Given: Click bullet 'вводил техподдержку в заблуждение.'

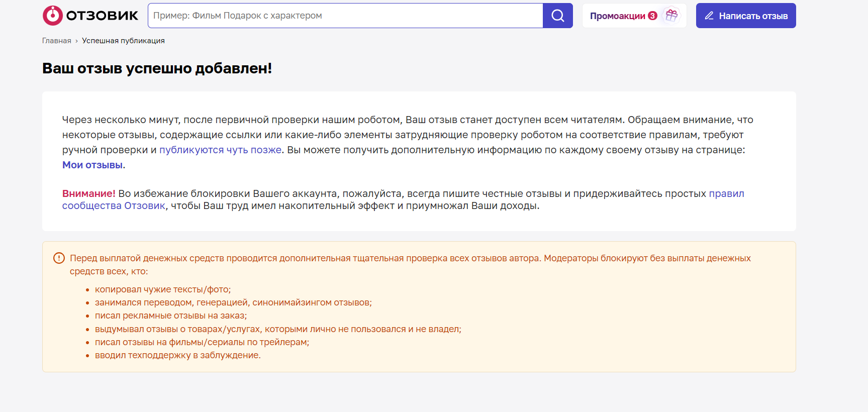Looking at the screenshot, I should [x=178, y=355].
